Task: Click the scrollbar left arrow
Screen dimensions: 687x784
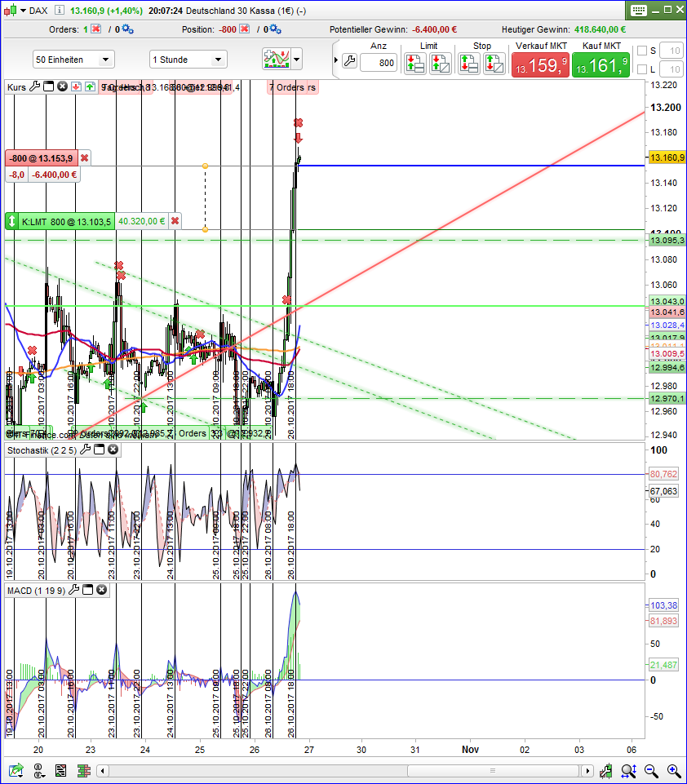Action: (x=103, y=770)
